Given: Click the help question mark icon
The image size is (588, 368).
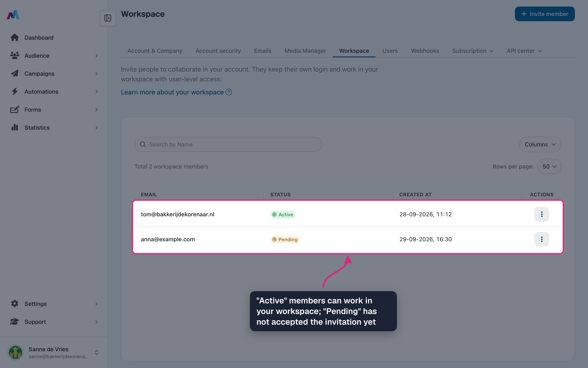Looking at the screenshot, I should [229, 92].
